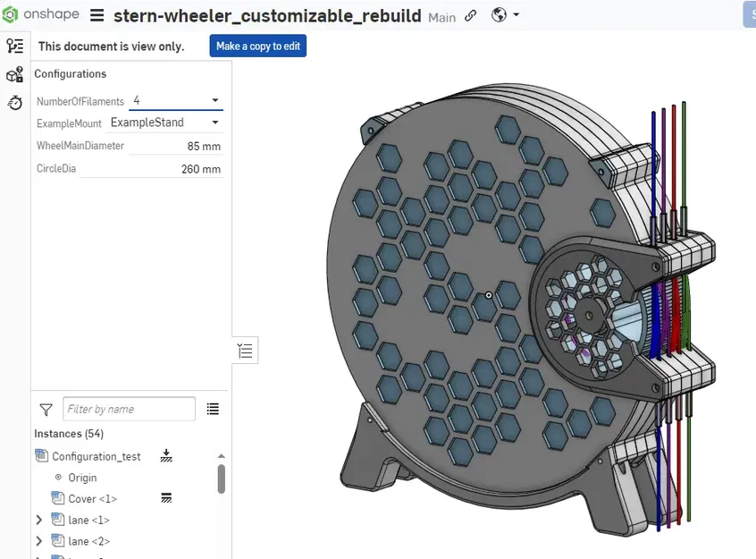Expand lane <2> in the tree
The image size is (756, 559).
[x=39, y=541]
